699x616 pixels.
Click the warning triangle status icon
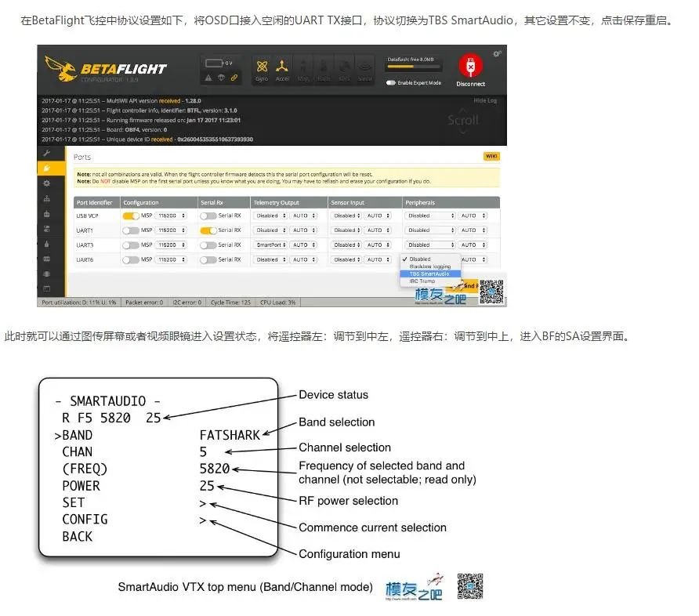[x=208, y=78]
